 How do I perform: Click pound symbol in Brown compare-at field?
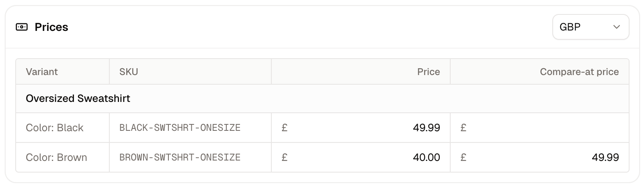pyautogui.click(x=464, y=157)
